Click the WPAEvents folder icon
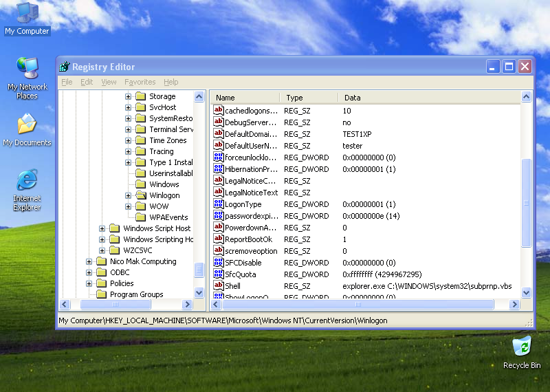Screen dimensions: 550x392 [141, 217]
